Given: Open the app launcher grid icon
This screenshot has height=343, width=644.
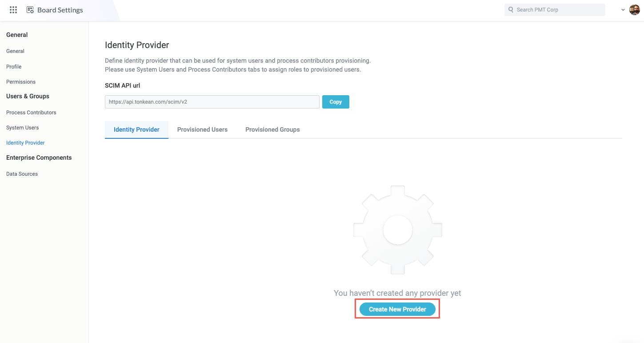Looking at the screenshot, I should click(13, 9).
